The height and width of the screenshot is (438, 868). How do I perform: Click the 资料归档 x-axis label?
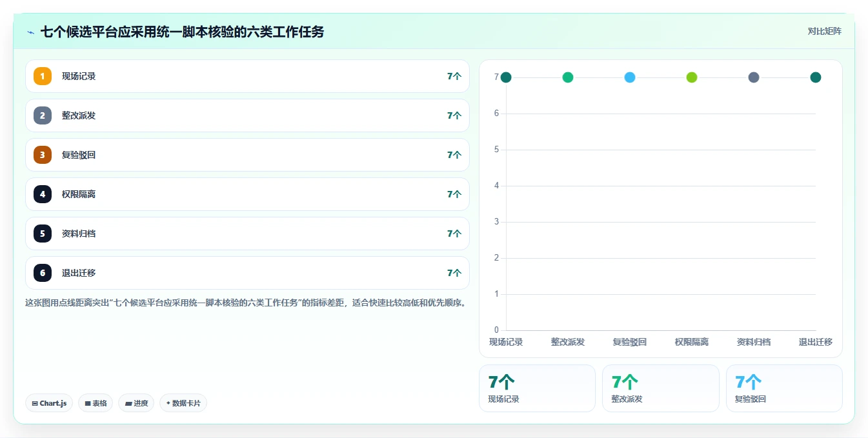click(x=754, y=342)
